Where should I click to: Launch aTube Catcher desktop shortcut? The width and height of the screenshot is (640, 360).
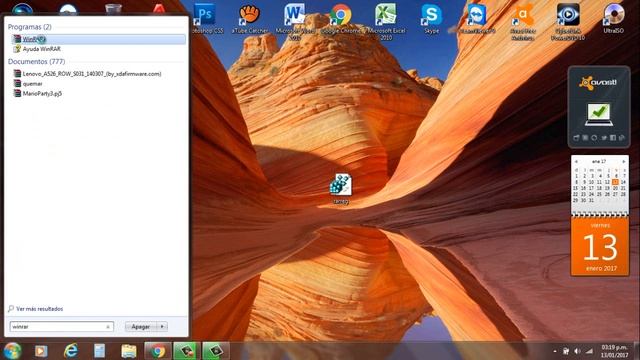pyautogui.click(x=250, y=18)
